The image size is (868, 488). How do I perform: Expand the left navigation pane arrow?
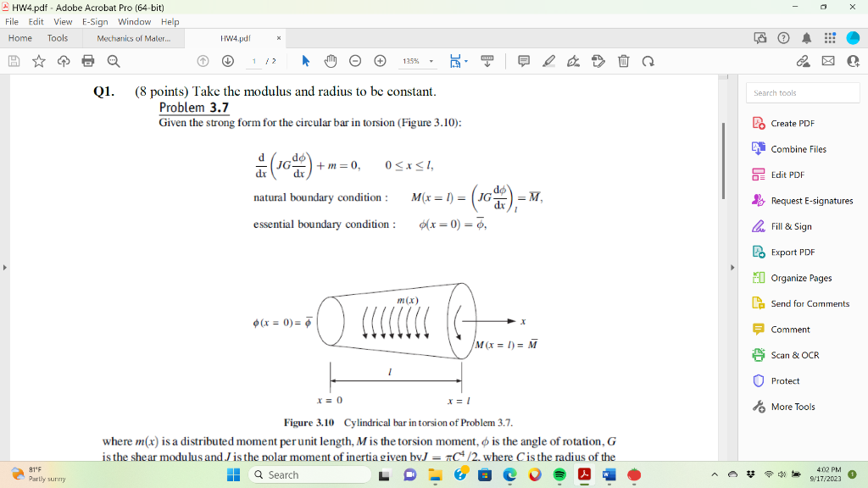5,267
